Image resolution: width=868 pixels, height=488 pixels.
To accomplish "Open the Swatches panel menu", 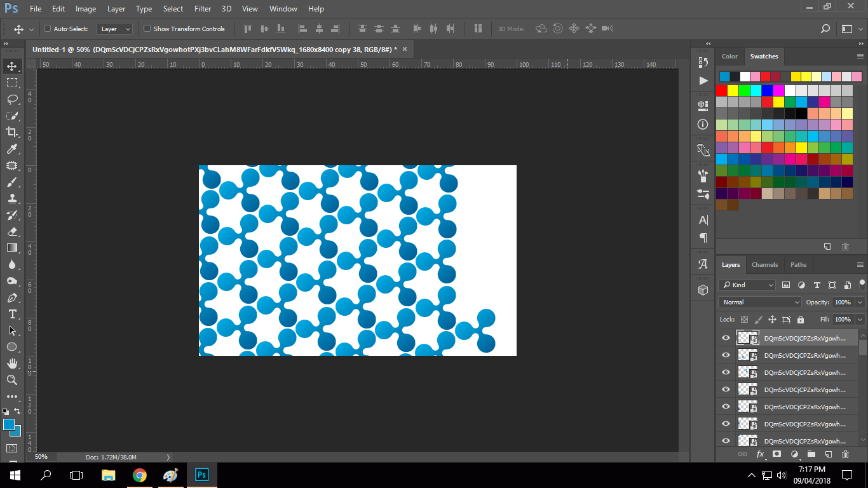I will click(x=860, y=56).
